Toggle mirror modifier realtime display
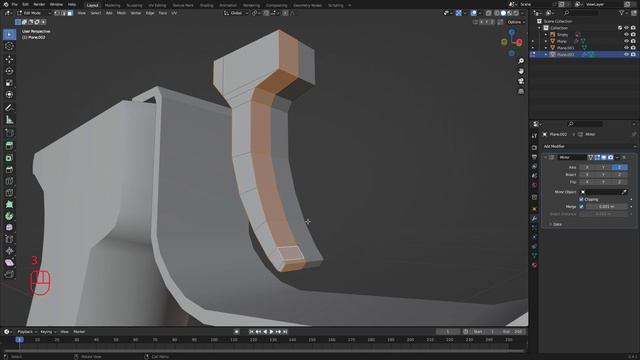The width and height of the screenshot is (640, 360). [x=604, y=157]
